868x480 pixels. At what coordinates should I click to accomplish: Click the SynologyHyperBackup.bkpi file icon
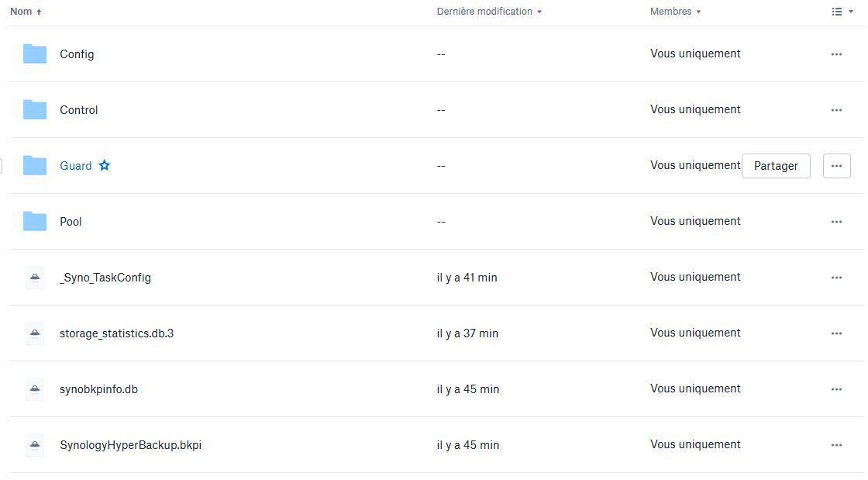pos(35,445)
